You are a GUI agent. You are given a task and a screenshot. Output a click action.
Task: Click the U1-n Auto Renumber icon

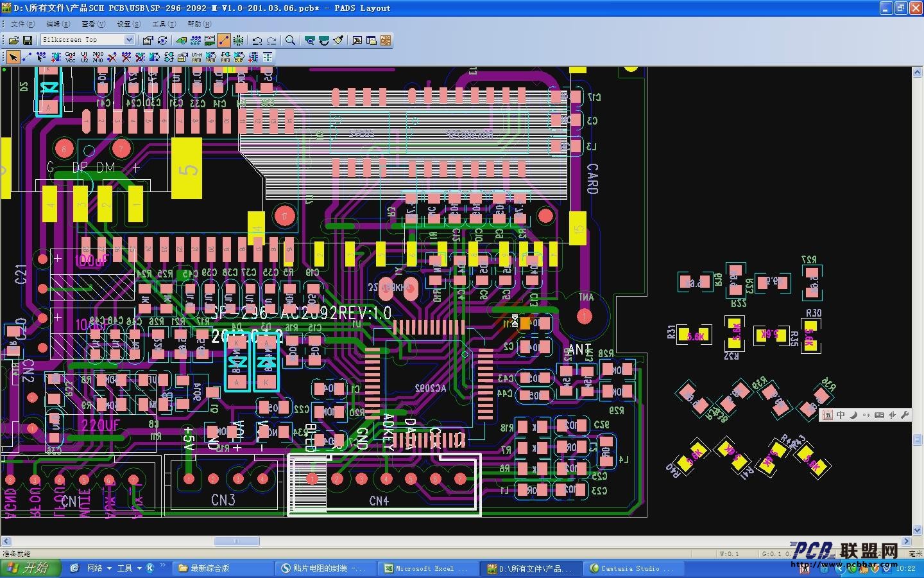[196, 57]
